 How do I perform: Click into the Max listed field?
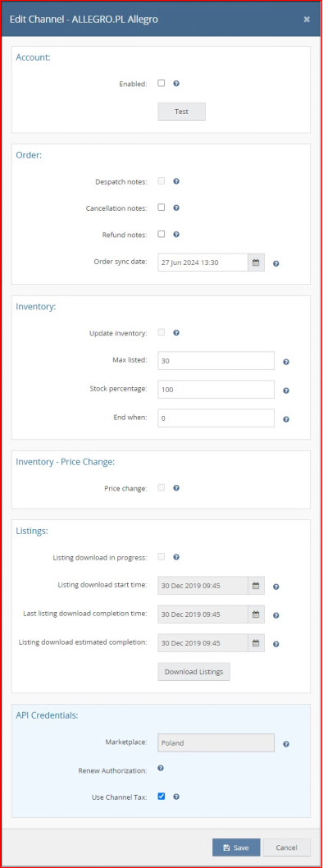click(216, 360)
